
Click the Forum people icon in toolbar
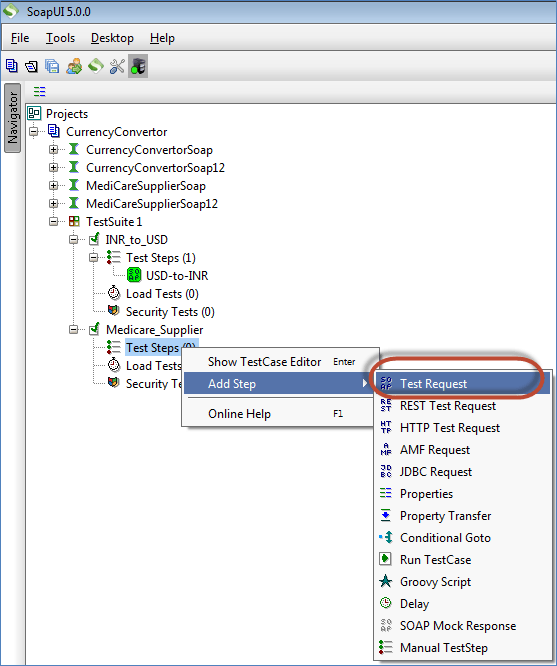click(x=74, y=66)
